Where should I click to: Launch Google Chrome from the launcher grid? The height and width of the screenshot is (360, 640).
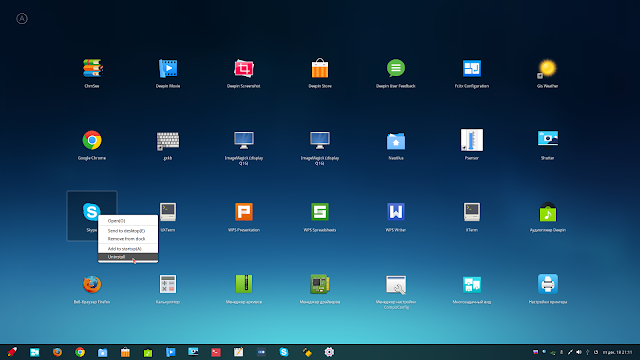pyautogui.click(x=92, y=140)
